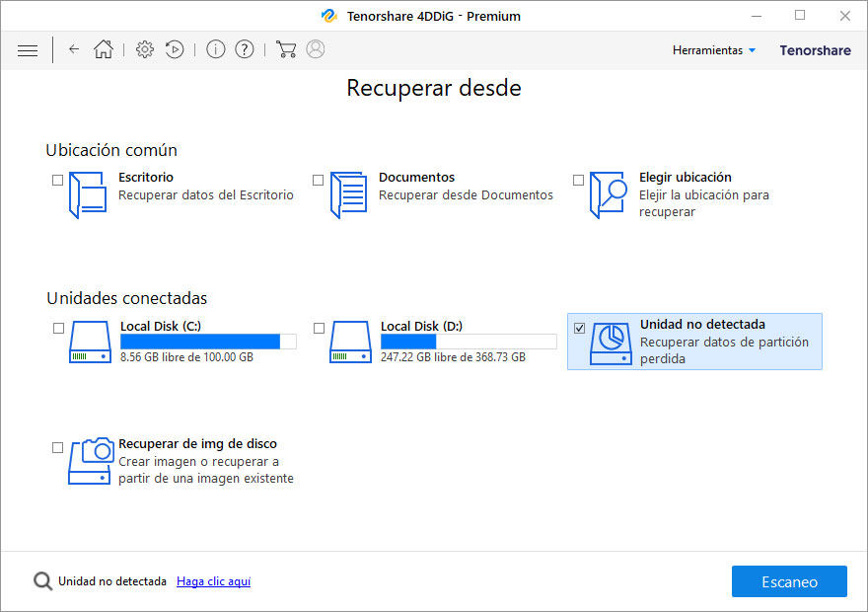Click 'Crear imagen o recuperar' description text
The width and height of the screenshot is (868, 612).
pyautogui.click(x=206, y=470)
